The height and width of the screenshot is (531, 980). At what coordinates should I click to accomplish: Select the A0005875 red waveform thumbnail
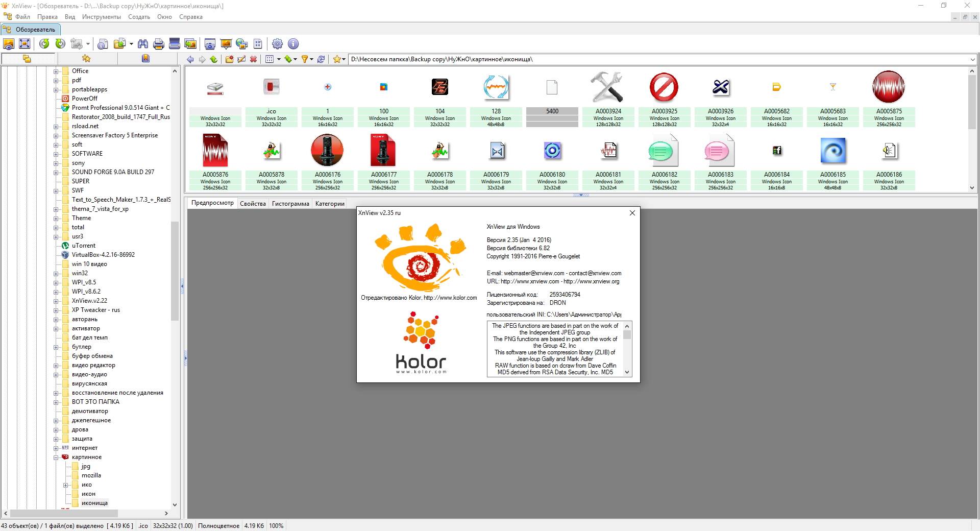tap(889, 99)
